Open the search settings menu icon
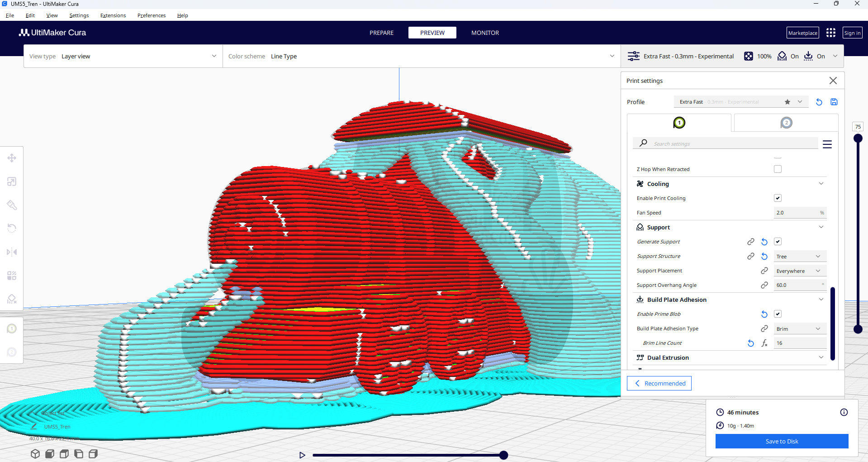The width and height of the screenshot is (868, 462). (827, 144)
